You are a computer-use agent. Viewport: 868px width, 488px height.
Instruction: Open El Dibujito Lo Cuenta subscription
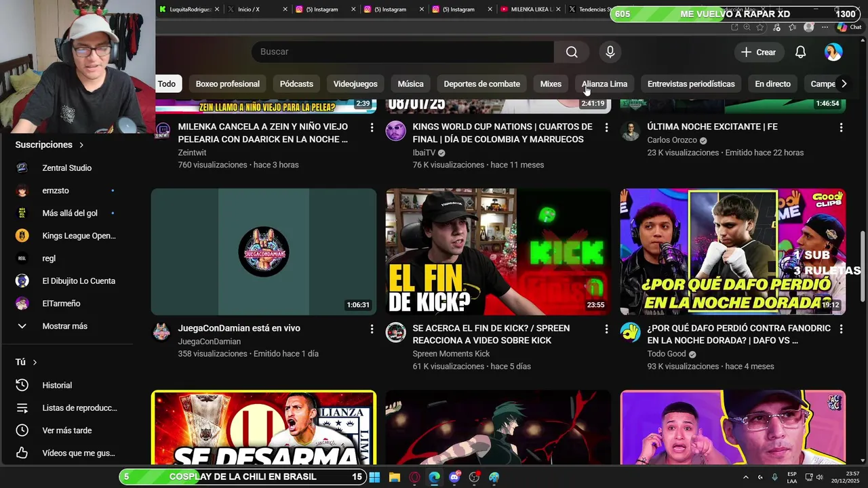(x=66, y=281)
